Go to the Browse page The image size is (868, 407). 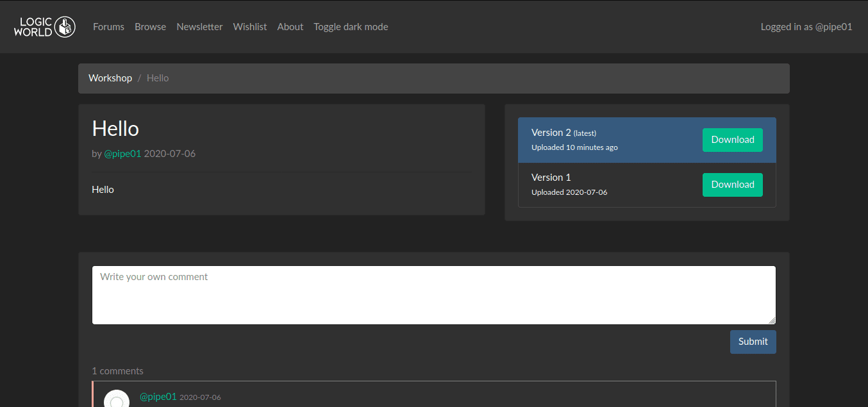point(150,27)
